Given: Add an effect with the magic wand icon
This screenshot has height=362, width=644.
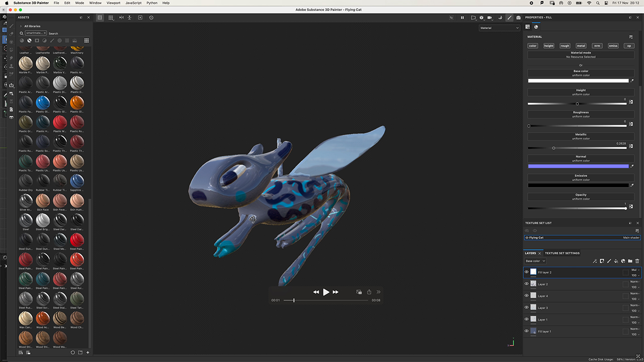Looking at the screenshot, I should point(595,261).
